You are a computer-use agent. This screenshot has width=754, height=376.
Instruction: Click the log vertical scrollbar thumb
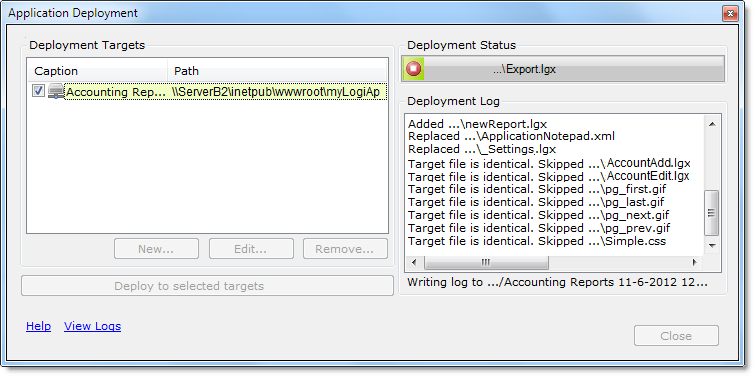click(x=712, y=213)
